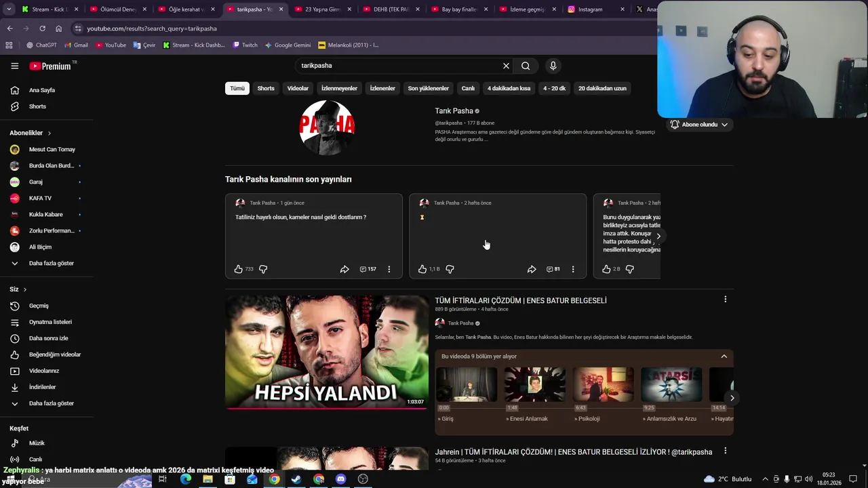Image resolution: width=868 pixels, height=488 pixels.
Task: Open more options for Enes Batur Belgeseli
Action: (x=725, y=300)
